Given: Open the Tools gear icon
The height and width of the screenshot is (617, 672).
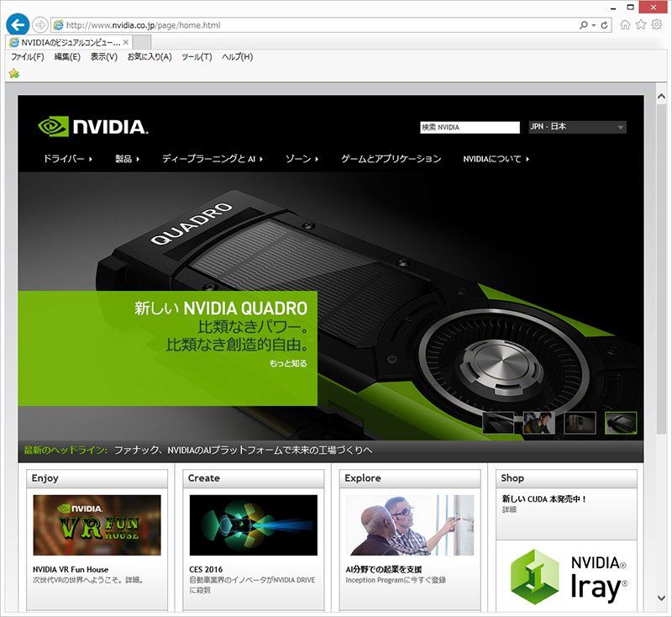Looking at the screenshot, I should [x=657, y=24].
